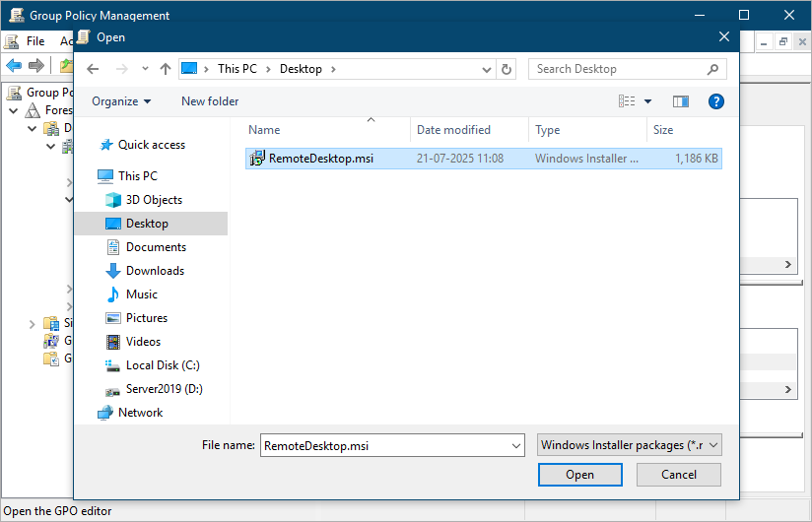Click the Search Desktop field
This screenshot has width=812, height=522.
(x=618, y=69)
